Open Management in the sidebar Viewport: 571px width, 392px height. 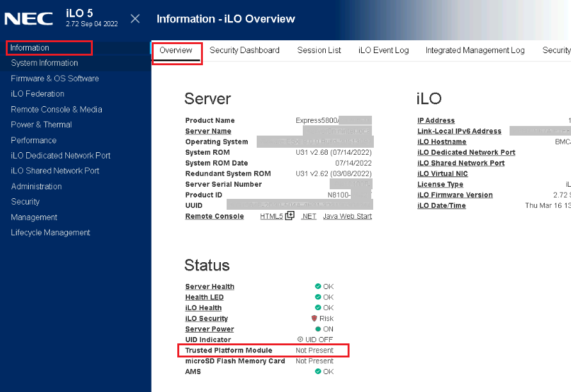[34, 217]
